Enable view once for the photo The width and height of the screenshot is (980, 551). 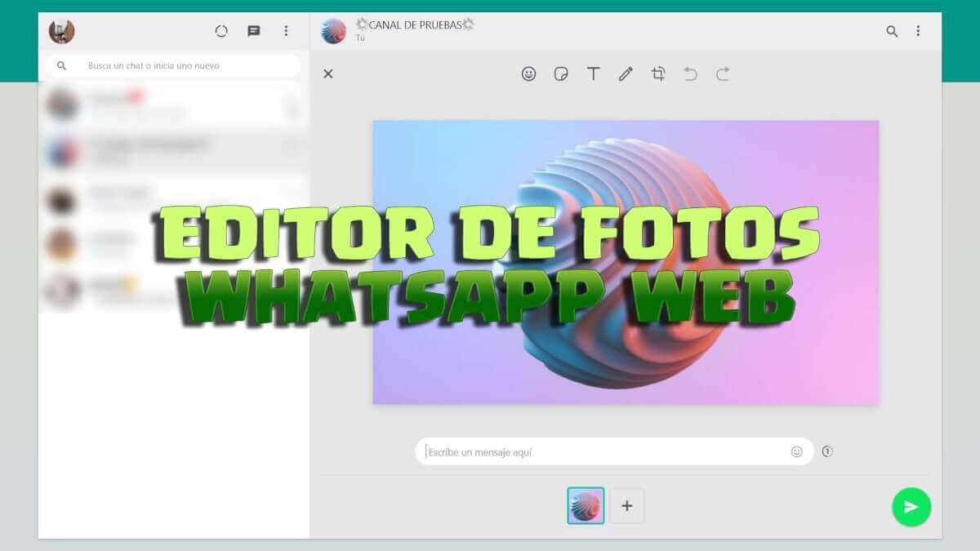[x=827, y=451]
